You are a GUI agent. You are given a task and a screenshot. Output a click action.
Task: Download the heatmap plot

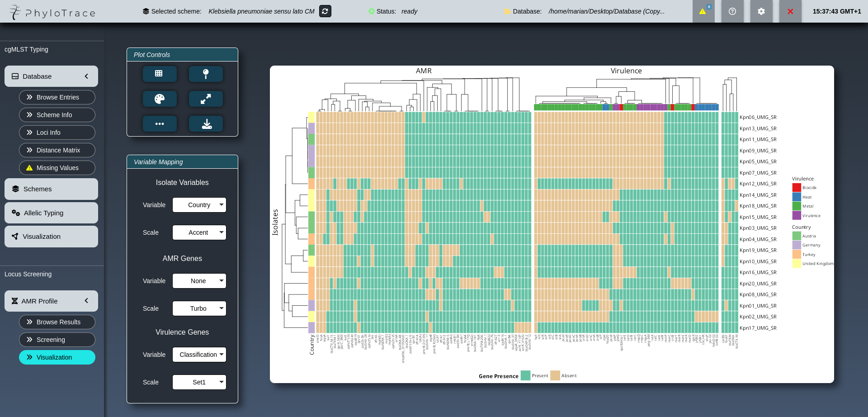(206, 123)
